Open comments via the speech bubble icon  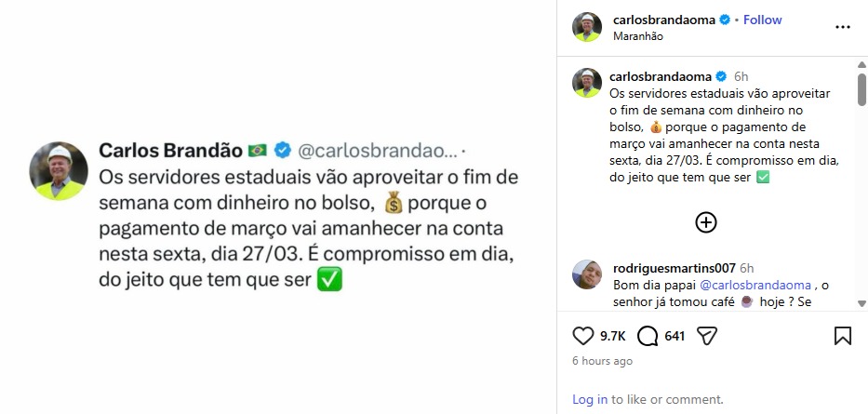(648, 336)
